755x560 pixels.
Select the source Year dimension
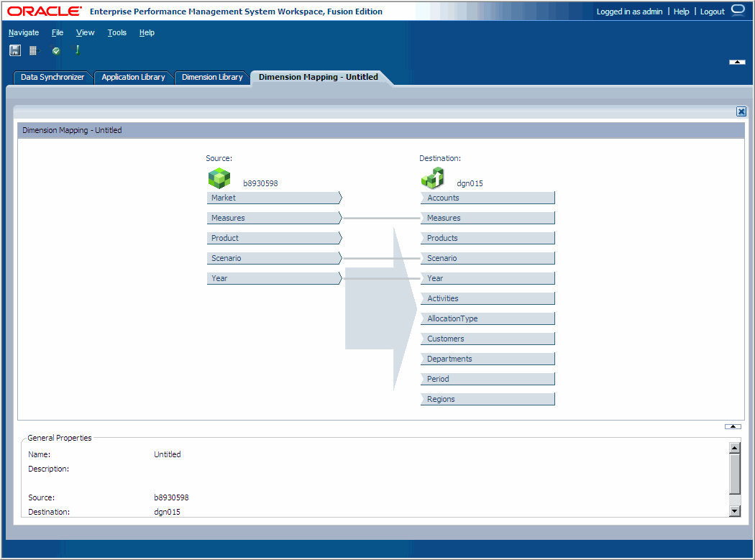pos(275,279)
